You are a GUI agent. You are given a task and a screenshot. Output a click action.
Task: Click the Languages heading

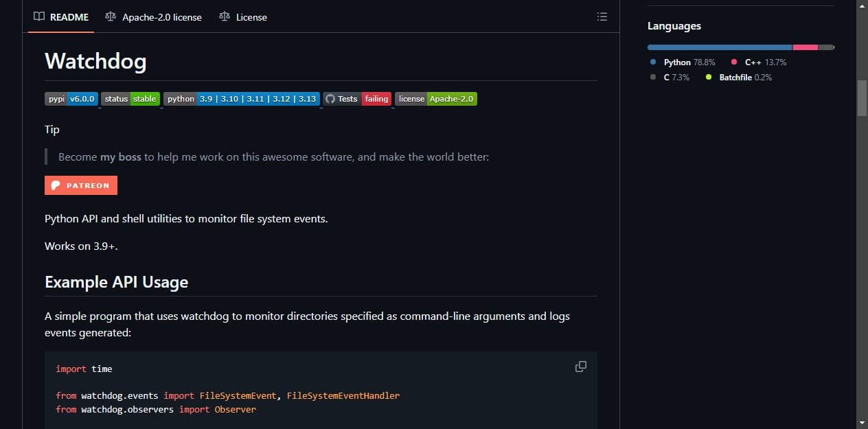[674, 26]
